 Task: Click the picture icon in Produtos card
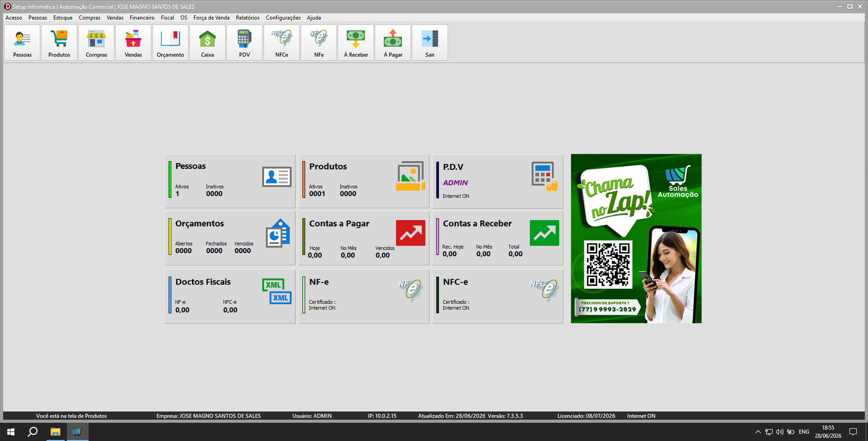click(411, 176)
